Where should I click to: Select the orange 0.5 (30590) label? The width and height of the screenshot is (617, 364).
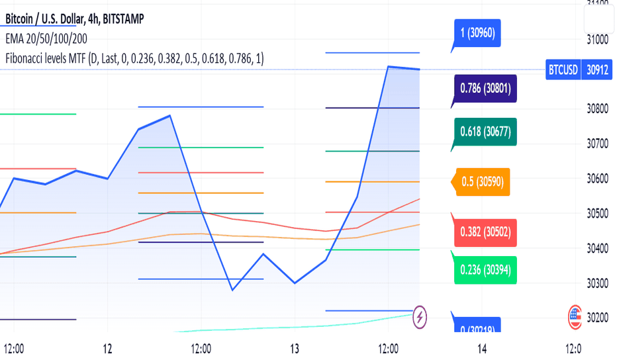coord(483,182)
